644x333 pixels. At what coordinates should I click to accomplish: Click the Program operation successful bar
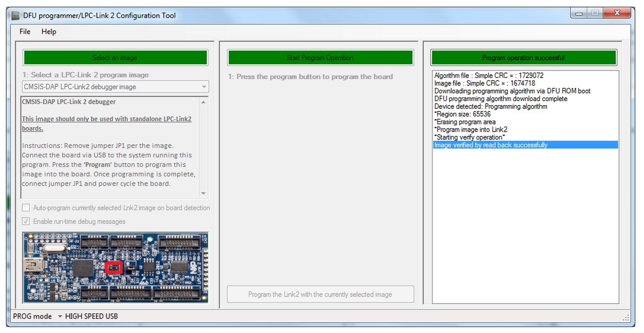523,58
